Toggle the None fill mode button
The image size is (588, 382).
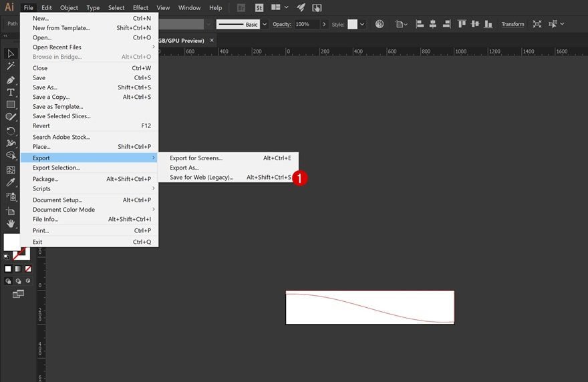(28, 268)
